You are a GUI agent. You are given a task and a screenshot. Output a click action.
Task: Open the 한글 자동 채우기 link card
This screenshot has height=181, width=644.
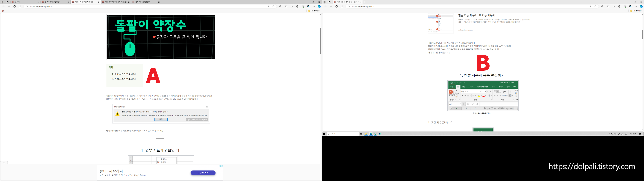click(x=482, y=24)
